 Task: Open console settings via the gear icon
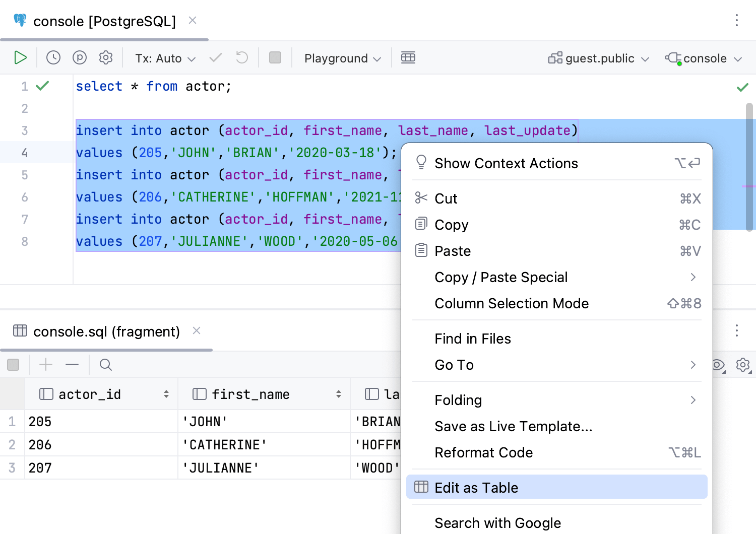pyautogui.click(x=106, y=57)
